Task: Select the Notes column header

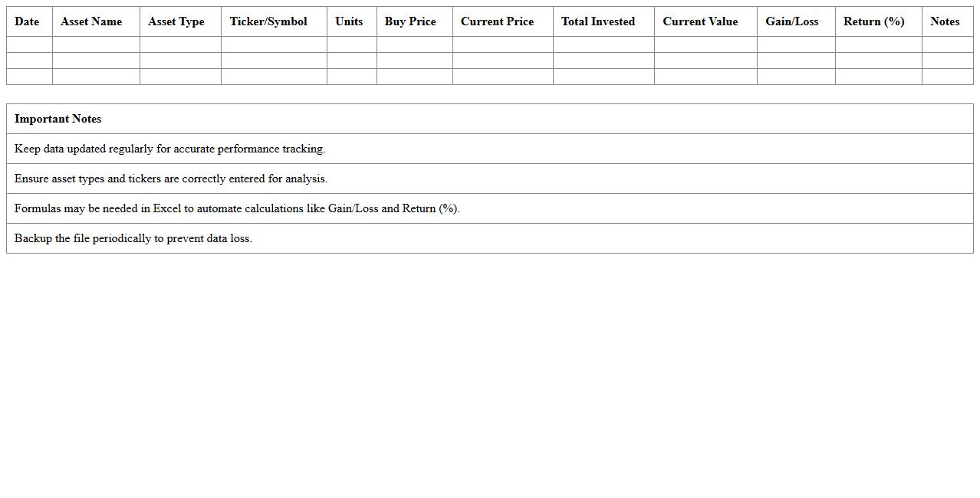Action: click(945, 21)
